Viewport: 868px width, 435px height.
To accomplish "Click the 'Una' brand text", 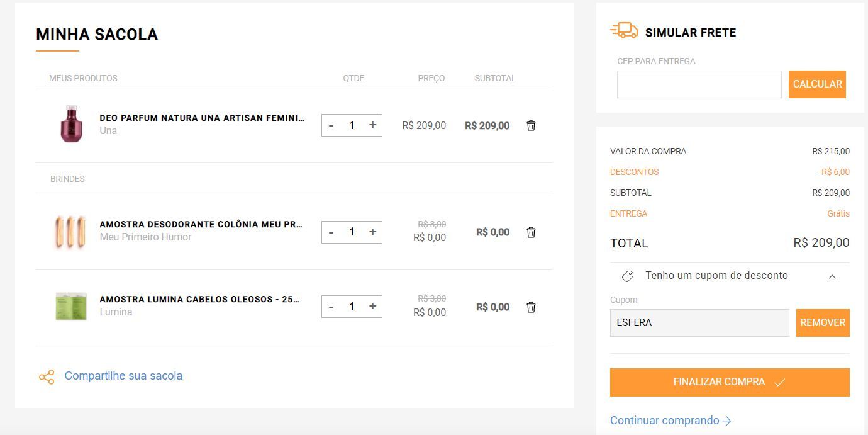I will tap(108, 131).
